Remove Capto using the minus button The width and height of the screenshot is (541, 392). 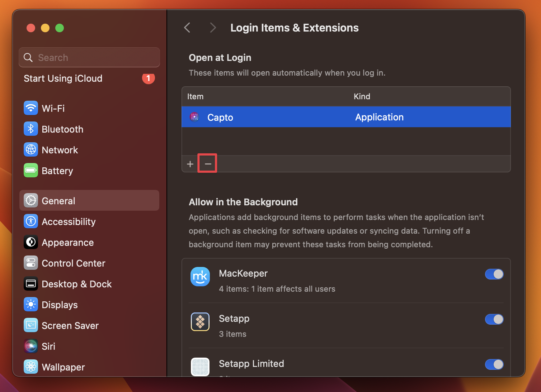coord(207,163)
